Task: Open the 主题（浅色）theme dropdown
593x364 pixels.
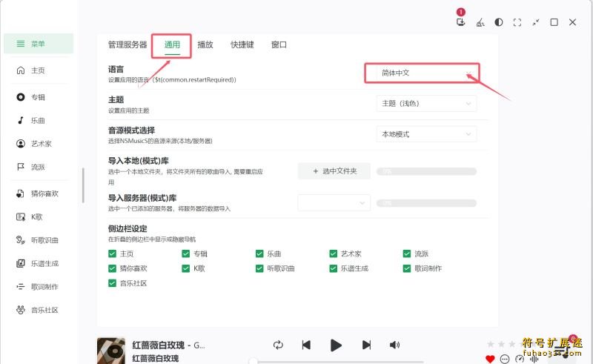Action: coord(426,103)
